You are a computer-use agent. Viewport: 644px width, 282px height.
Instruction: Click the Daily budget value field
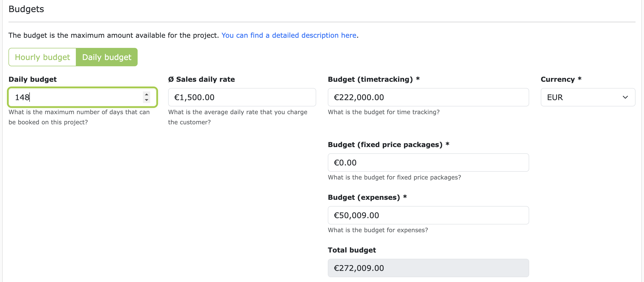75,97
